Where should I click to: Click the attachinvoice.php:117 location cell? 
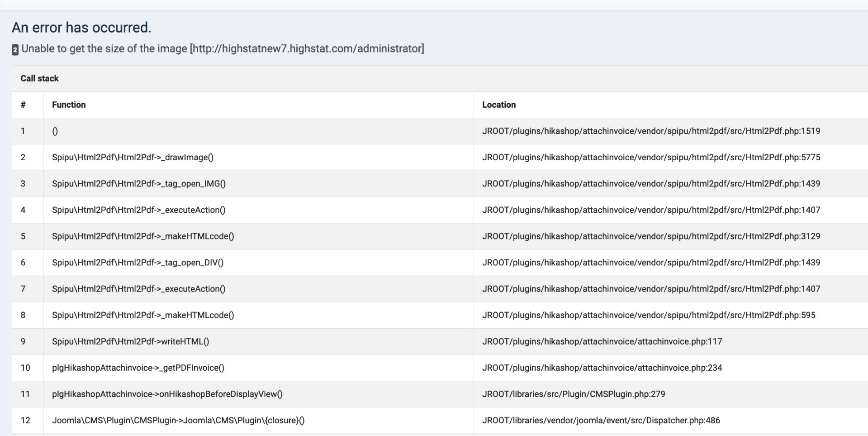click(602, 341)
